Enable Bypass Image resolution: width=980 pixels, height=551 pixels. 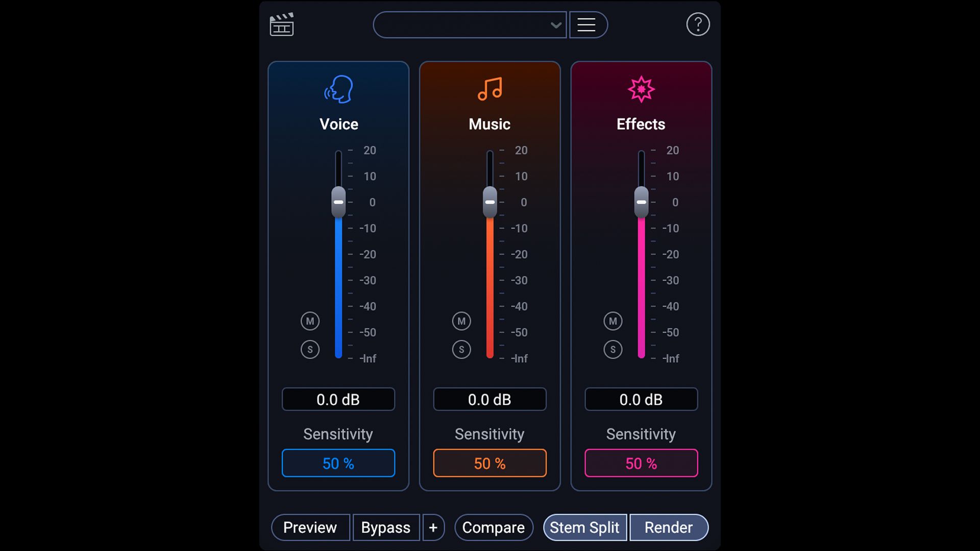click(386, 528)
